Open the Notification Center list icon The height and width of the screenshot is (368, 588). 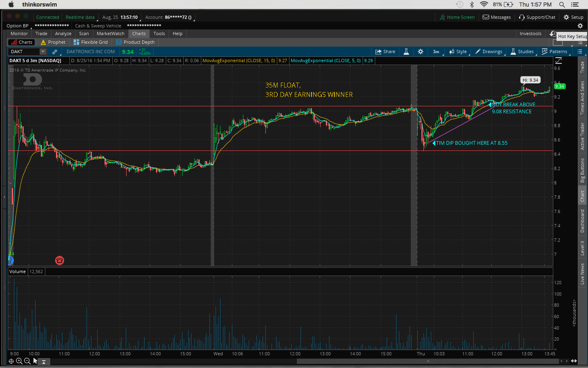tap(575, 4)
